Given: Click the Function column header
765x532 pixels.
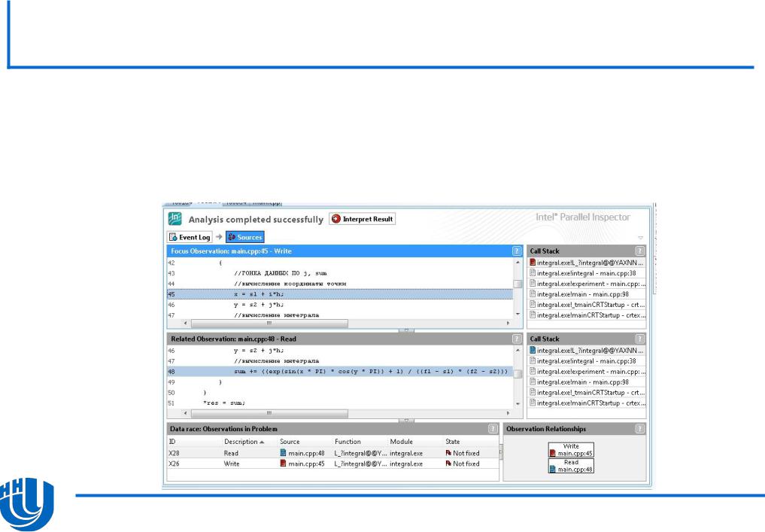Looking at the screenshot, I should 348,441.
